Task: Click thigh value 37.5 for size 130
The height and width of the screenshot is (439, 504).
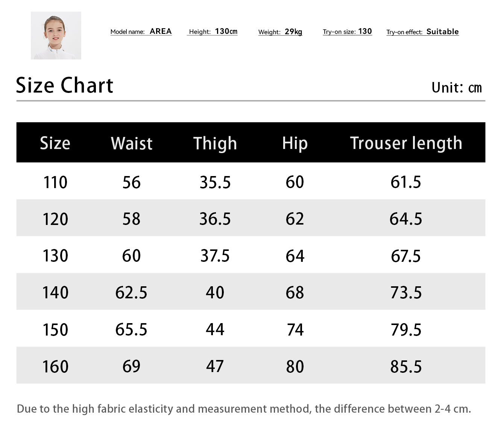Action: coord(215,256)
